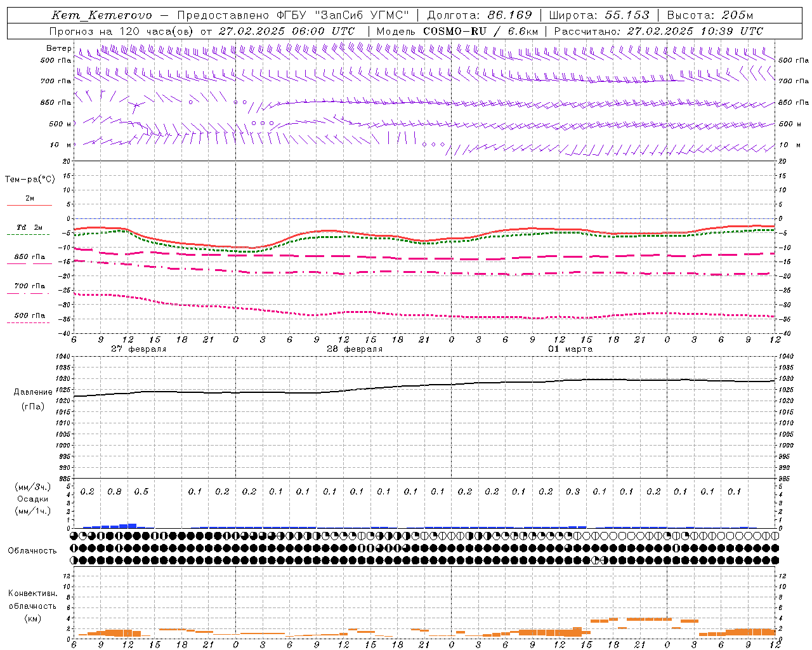Click the 'Широта: 55.153' latitude value
The height and width of the screenshot is (650, 812).
(599, 15)
